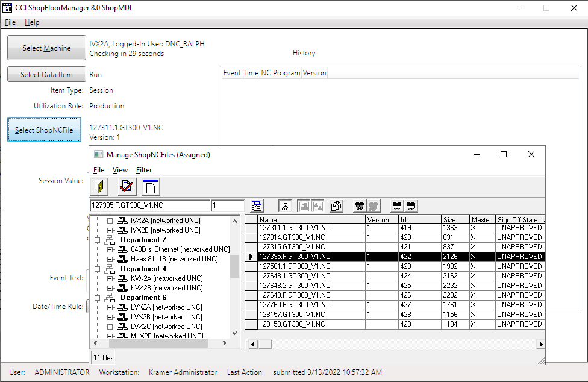The width and height of the screenshot is (588, 382).
Task: Expand the IVX2B tree node
Action: coord(110,230)
